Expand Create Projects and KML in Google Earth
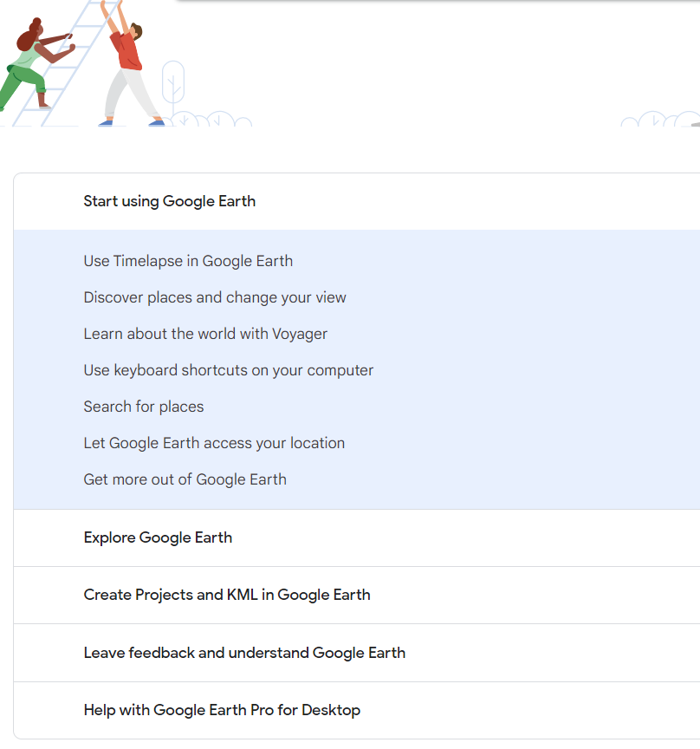 coord(357,596)
